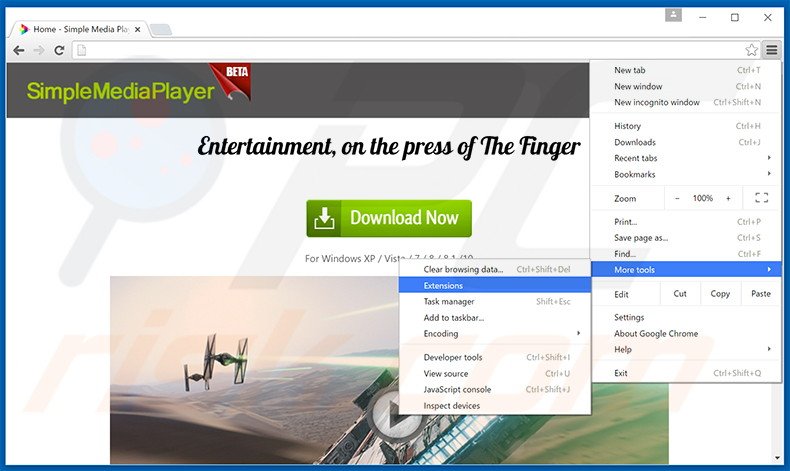Choose New window menu entry
This screenshot has height=471, width=790.
pyautogui.click(x=685, y=86)
